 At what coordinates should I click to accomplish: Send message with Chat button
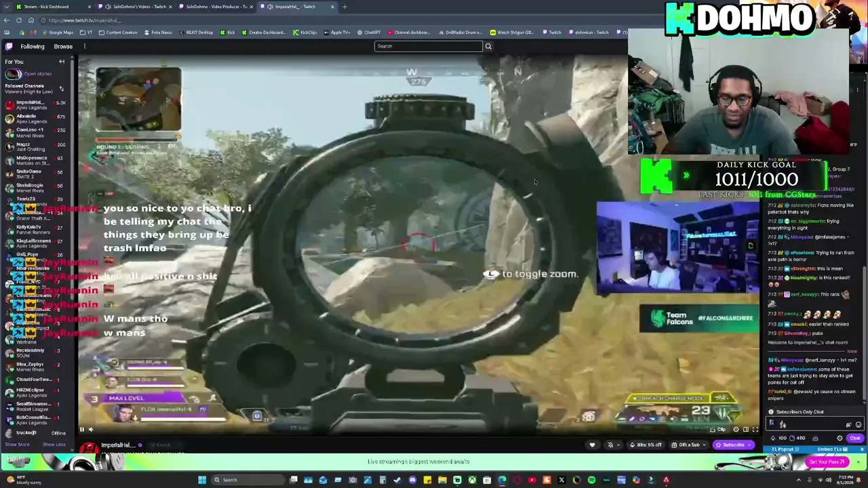(855, 438)
